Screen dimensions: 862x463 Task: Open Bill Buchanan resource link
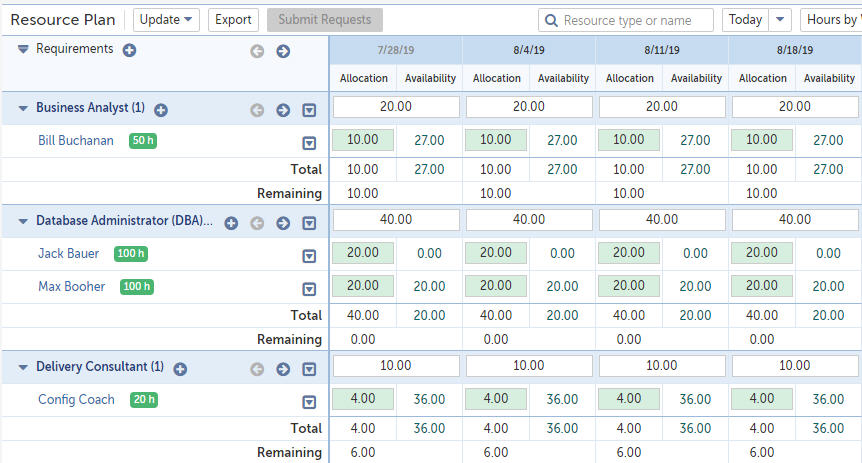pyautogui.click(x=76, y=141)
